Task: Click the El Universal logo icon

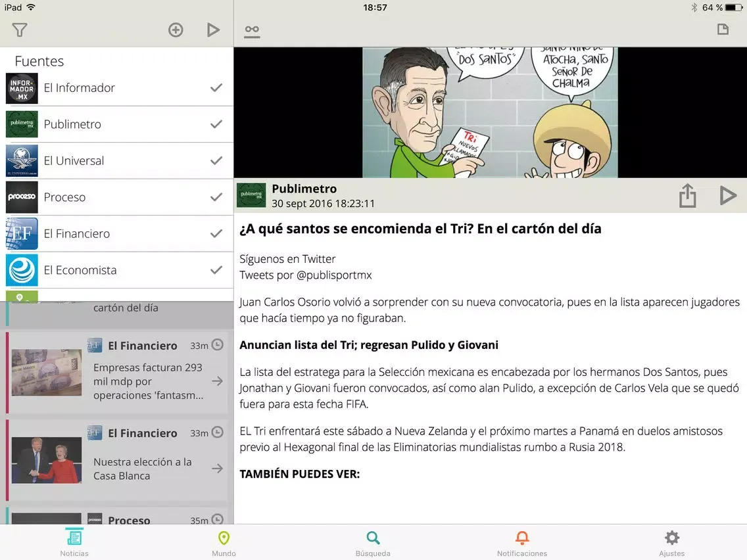Action: (x=22, y=161)
